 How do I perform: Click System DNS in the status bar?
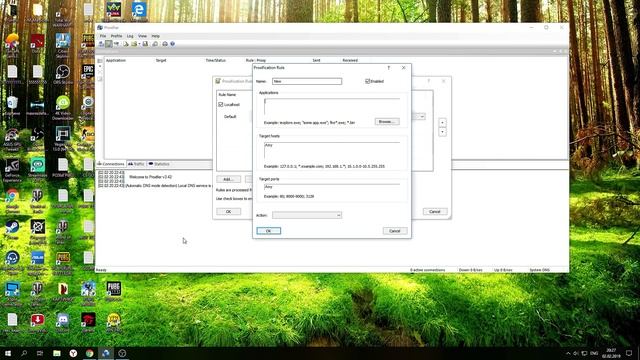click(x=540, y=270)
